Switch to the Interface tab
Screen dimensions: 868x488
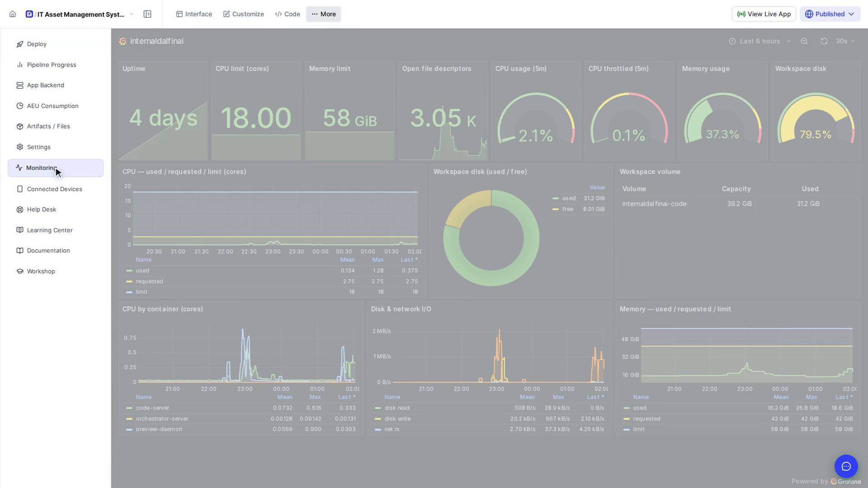[194, 14]
